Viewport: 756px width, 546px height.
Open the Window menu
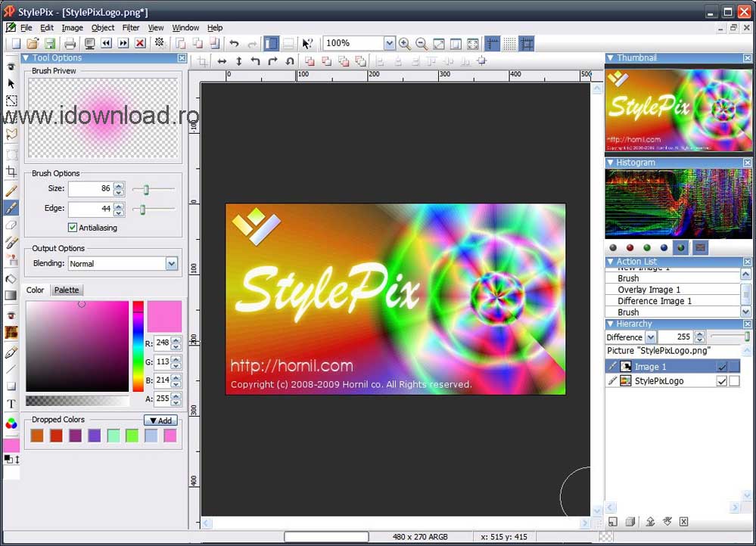(185, 28)
